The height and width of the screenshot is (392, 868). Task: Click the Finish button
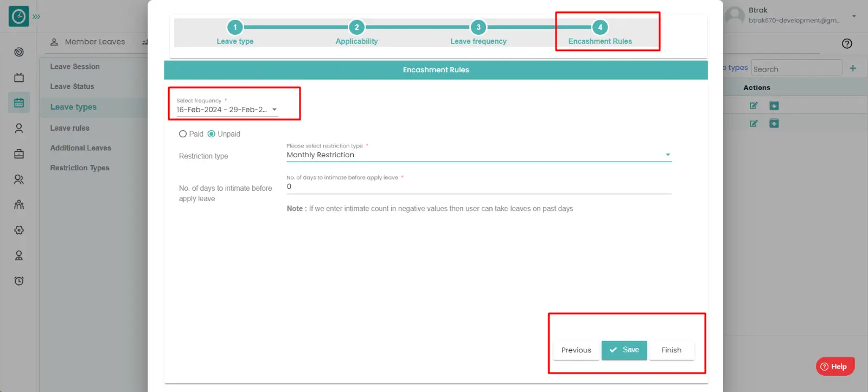pos(671,350)
